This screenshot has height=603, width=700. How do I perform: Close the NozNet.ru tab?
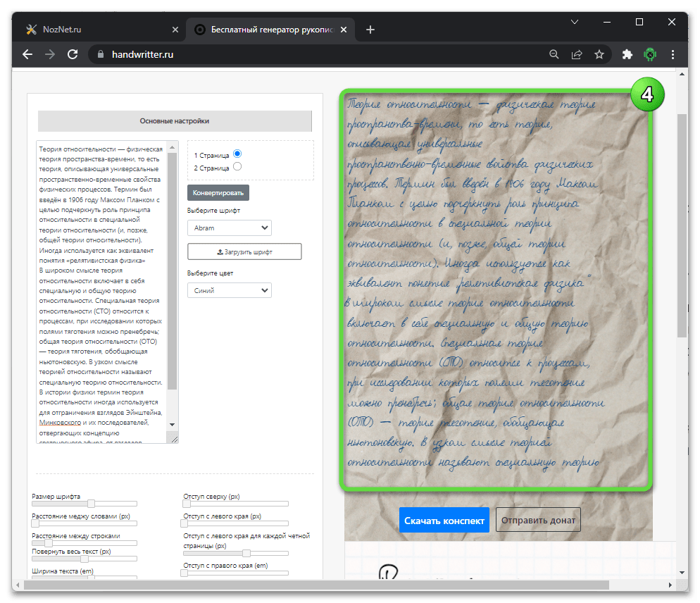coord(175,30)
